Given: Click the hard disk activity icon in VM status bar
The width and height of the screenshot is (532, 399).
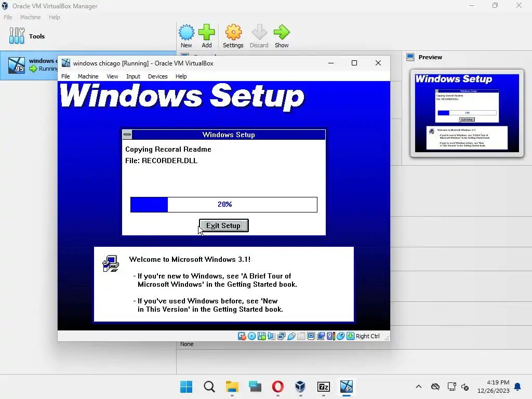Looking at the screenshot, I should click(242, 336).
